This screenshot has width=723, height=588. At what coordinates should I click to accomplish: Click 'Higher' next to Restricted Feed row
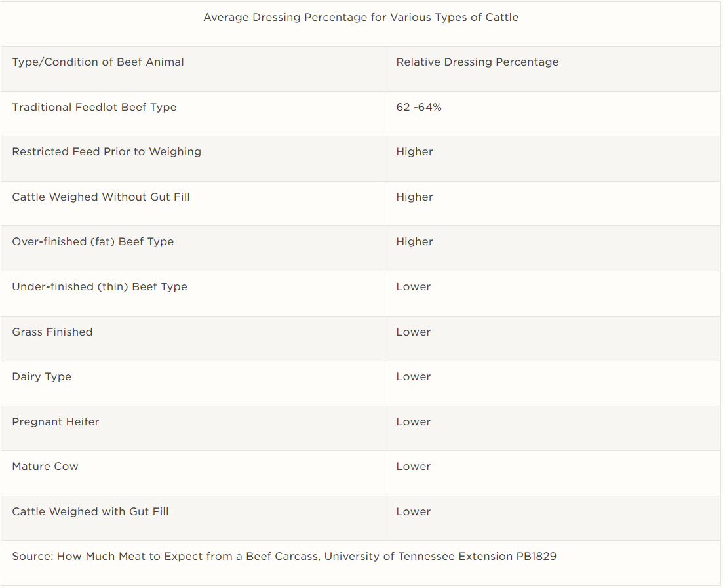(x=414, y=152)
